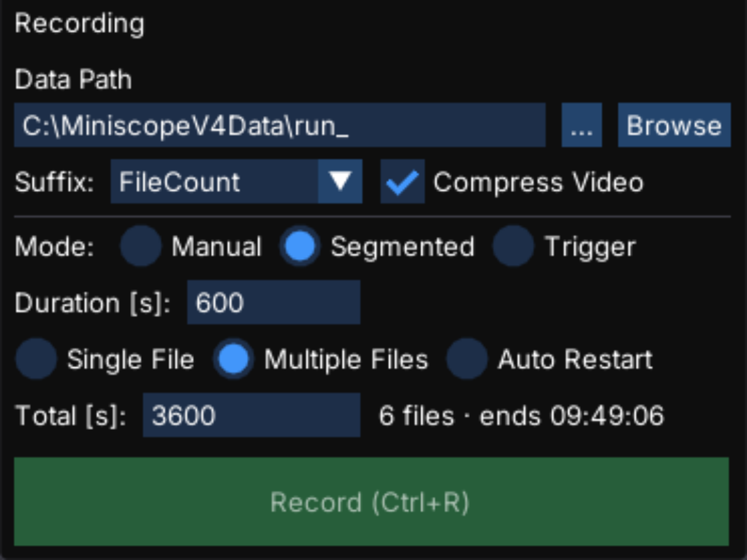Start recording with Record (Ctrl+R) button
The image size is (747, 560).
[372, 501]
